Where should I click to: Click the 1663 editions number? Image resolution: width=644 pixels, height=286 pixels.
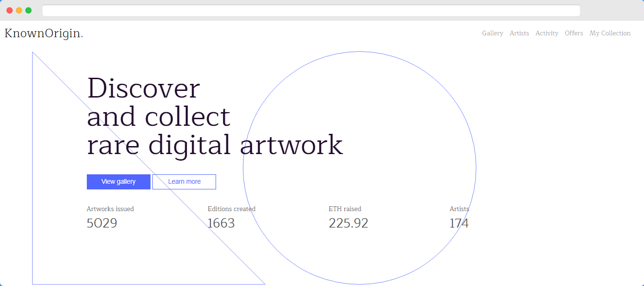221,223
